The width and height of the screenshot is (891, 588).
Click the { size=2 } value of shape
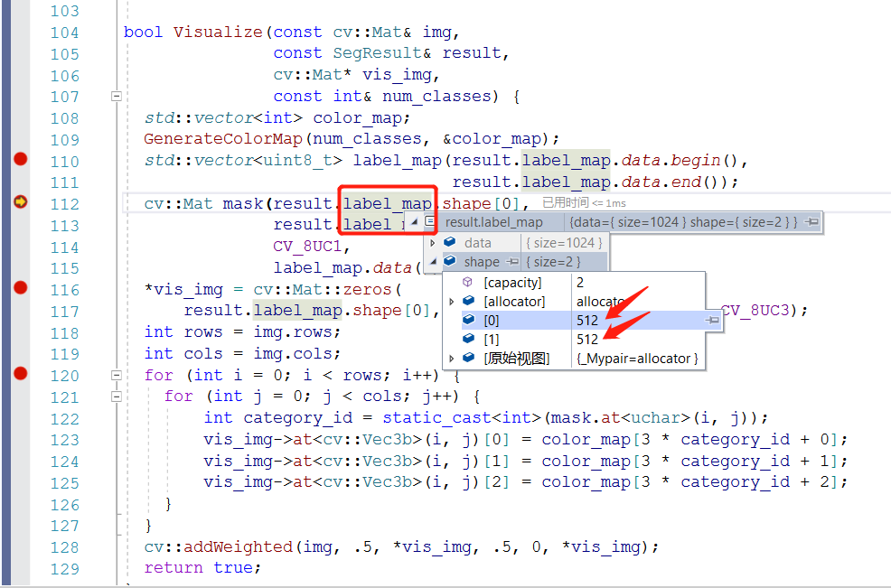coord(553,262)
